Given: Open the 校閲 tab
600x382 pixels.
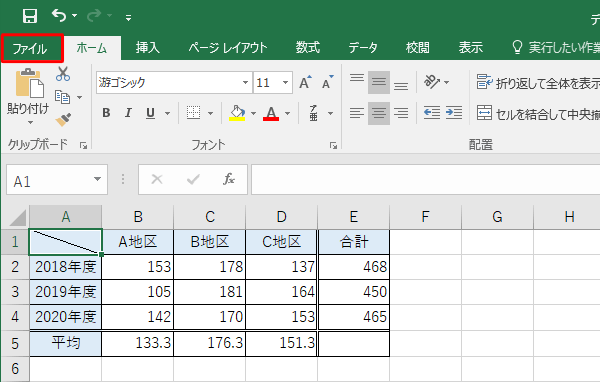Looking at the screenshot, I should (x=417, y=48).
